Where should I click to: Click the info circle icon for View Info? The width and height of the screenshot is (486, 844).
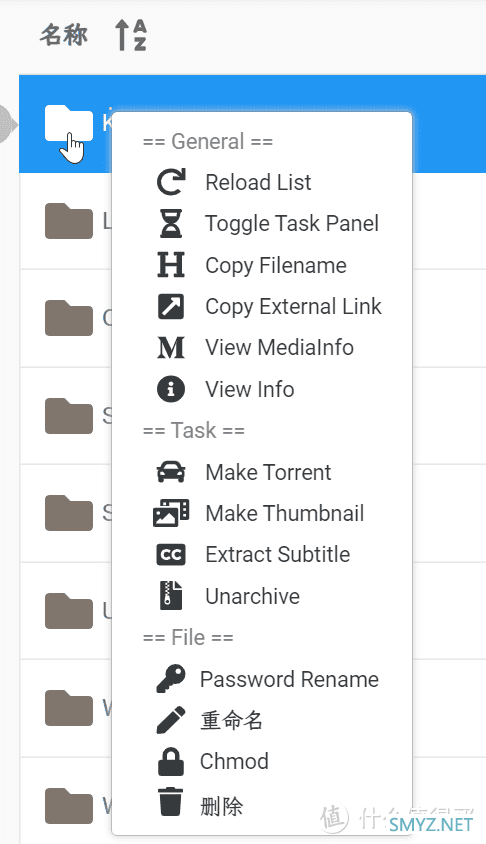171,389
